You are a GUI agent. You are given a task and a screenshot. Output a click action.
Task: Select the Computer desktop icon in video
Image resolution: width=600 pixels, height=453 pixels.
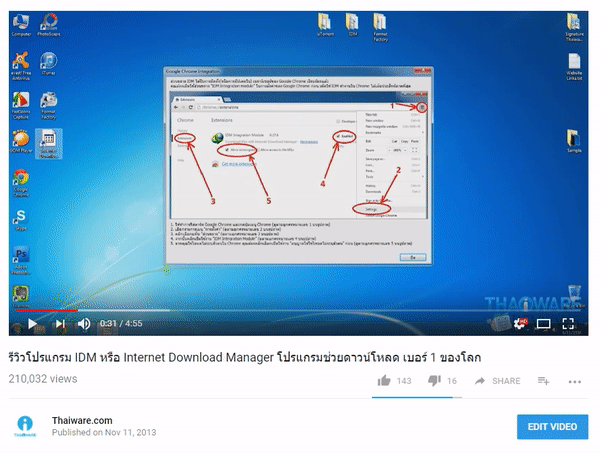(21, 25)
